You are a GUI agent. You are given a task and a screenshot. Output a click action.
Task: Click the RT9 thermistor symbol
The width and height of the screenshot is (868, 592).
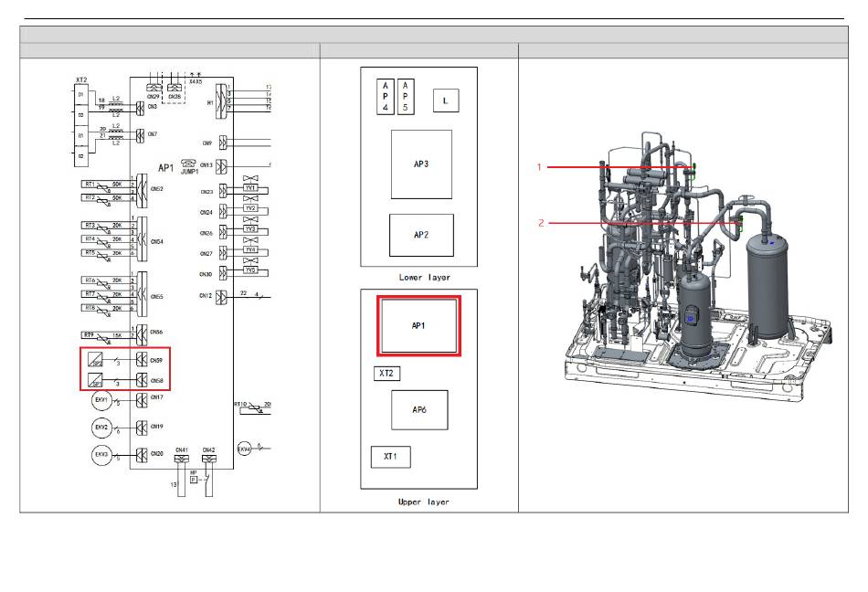click(x=102, y=337)
